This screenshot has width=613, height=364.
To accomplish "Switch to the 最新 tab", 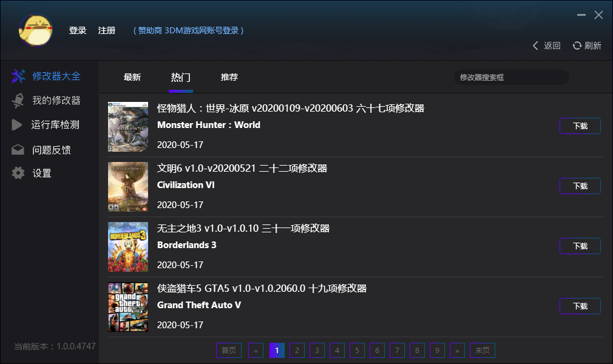I will click(132, 78).
